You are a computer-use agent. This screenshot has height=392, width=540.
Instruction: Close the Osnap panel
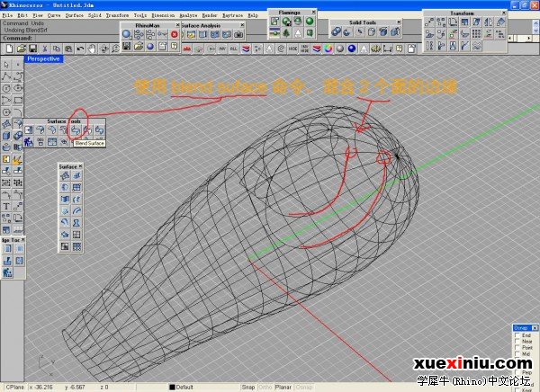535,328
